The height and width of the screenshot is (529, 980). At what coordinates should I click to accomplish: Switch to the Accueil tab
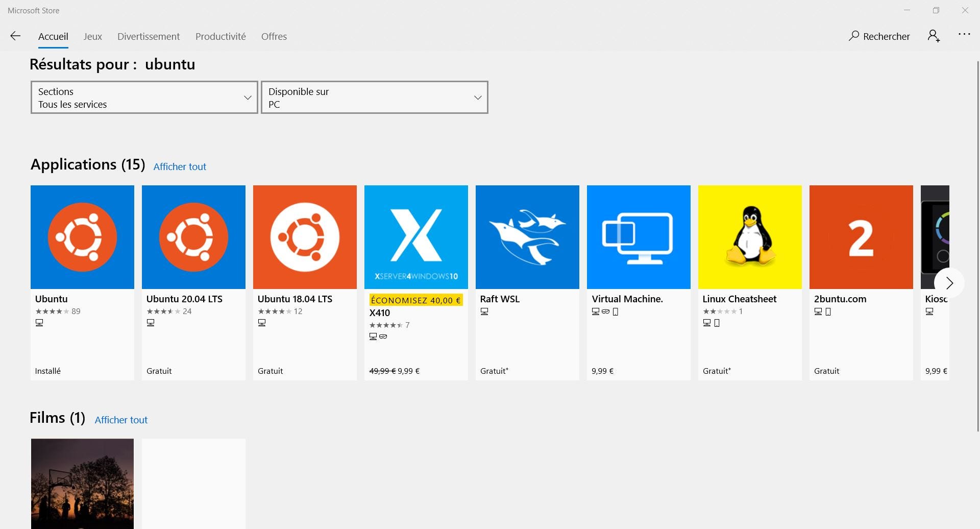click(x=53, y=36)
